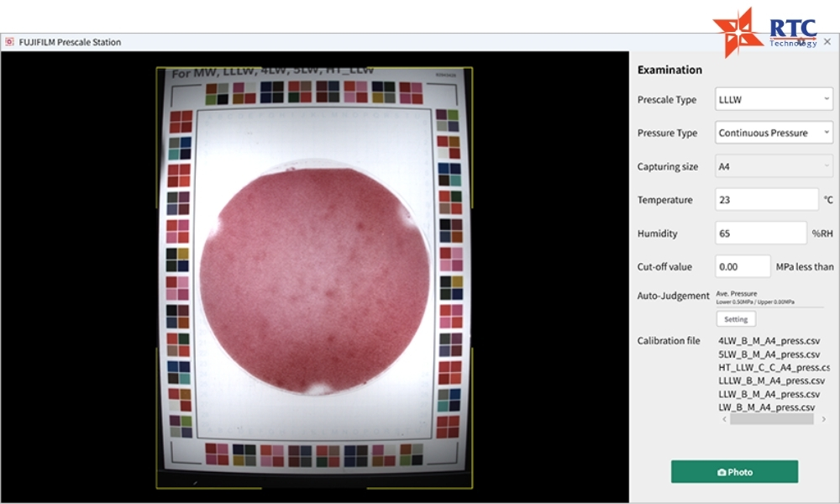
Task: Open the Prescale Type dropdown
Action: 774,99
